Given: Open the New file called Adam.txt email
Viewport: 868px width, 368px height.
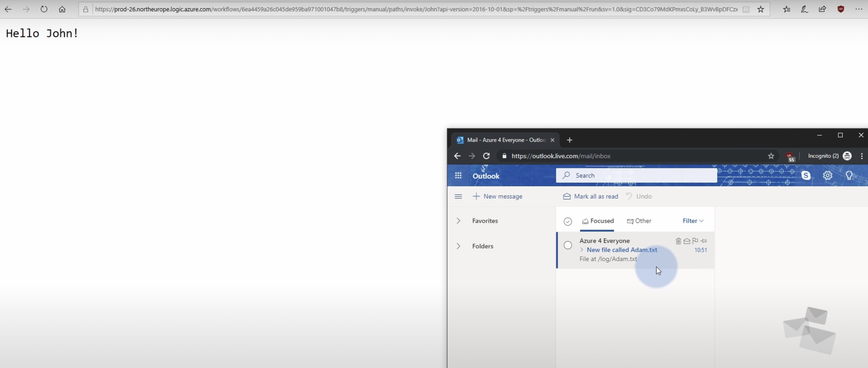Looking at the screenshot, I should (622, 249).
